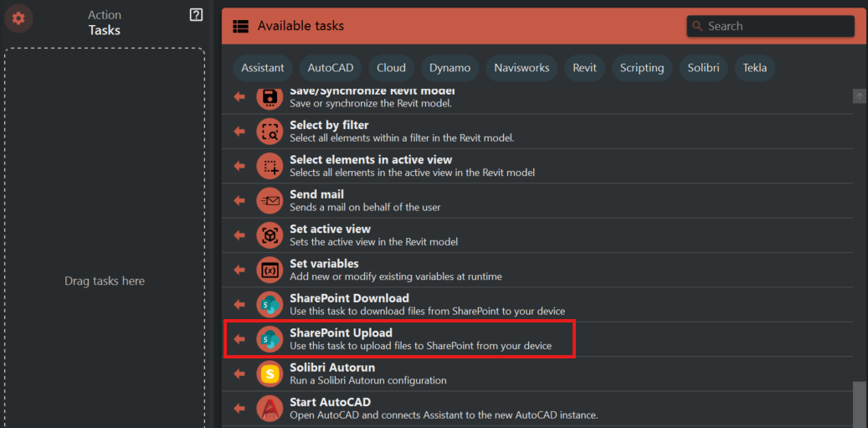Open the help question mark icon
This screenshot has height=428, width=868.
coord(196,16)
